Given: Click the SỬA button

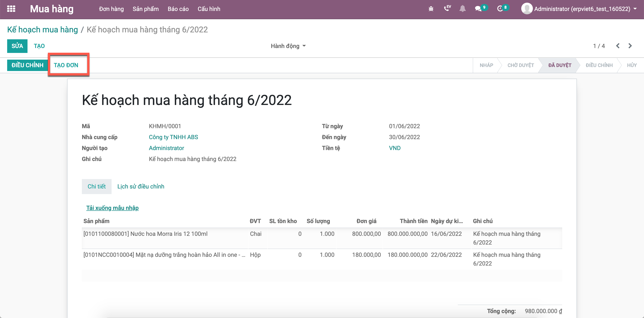Looking at the screenshot, I should pyautogui.click(x=17, y=46).
